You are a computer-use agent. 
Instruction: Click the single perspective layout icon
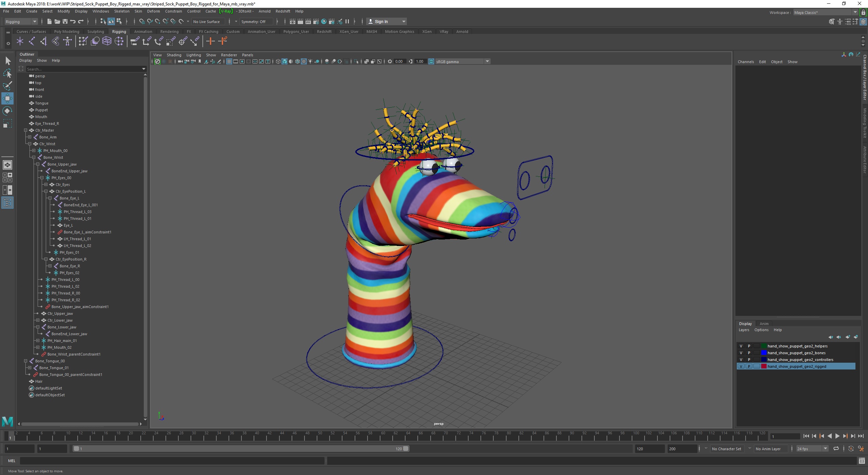7,165
